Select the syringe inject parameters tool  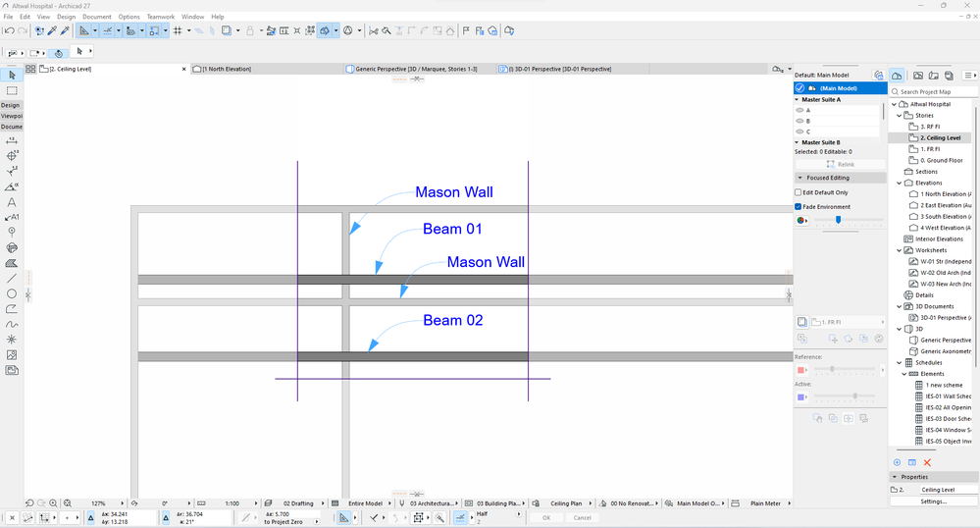65,30
